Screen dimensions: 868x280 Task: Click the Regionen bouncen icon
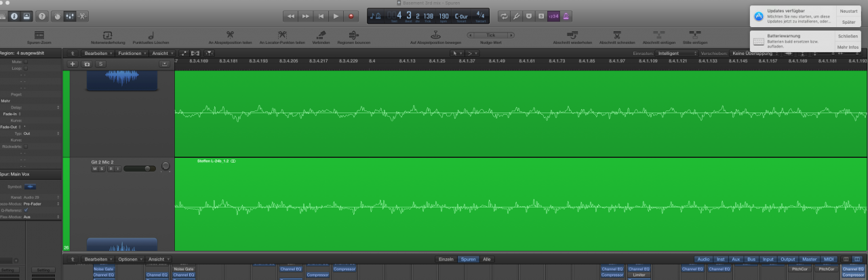pos(353,35)
